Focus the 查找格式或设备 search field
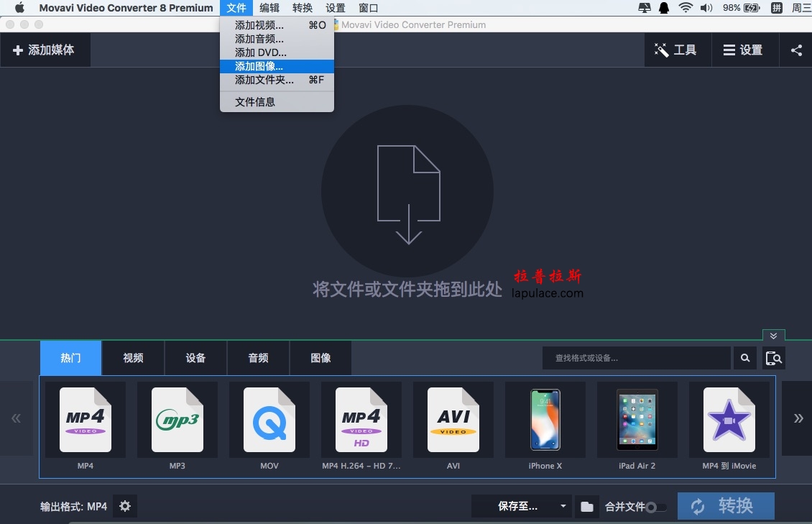Viewport: 812px width, 524px height. tap(637, 358)
